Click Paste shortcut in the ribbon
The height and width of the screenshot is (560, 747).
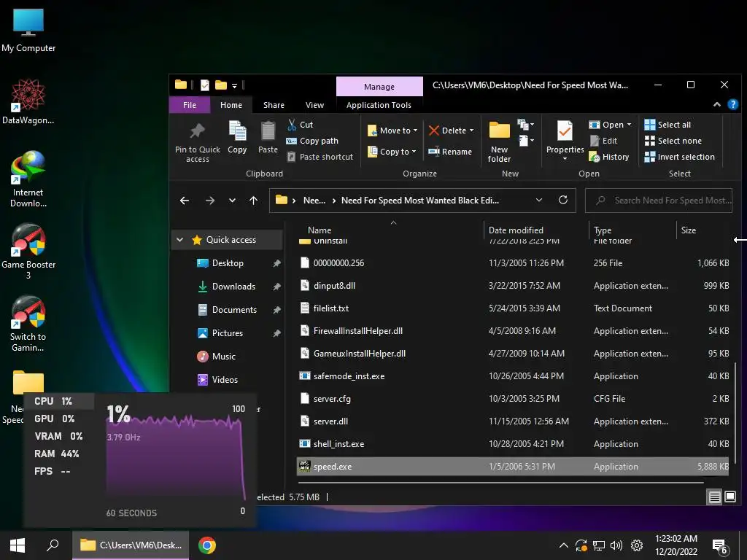[320, 157]
